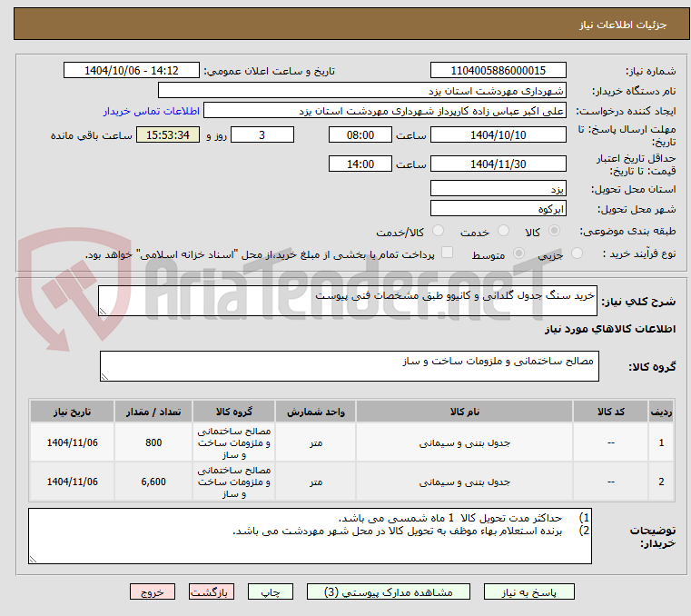This screenshot has width=691, height=616.
Task: Click the deadline time field 08:00
Action: [x=360, y=135]
